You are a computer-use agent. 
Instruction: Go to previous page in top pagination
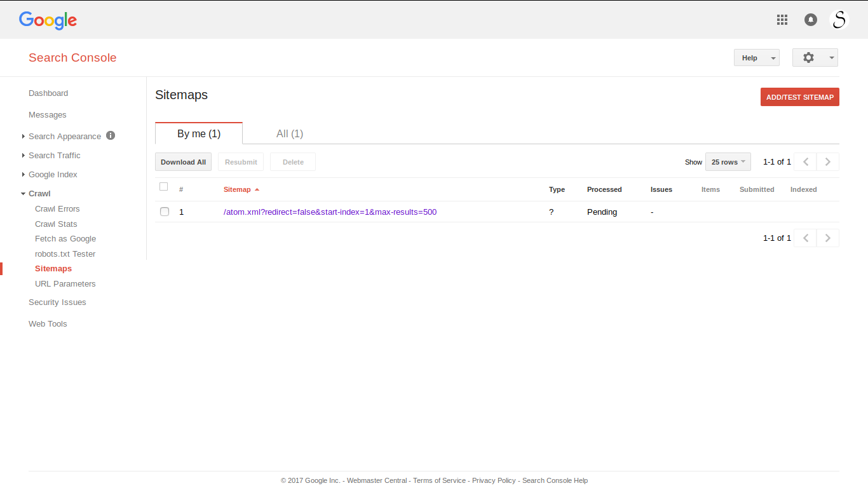806,162
